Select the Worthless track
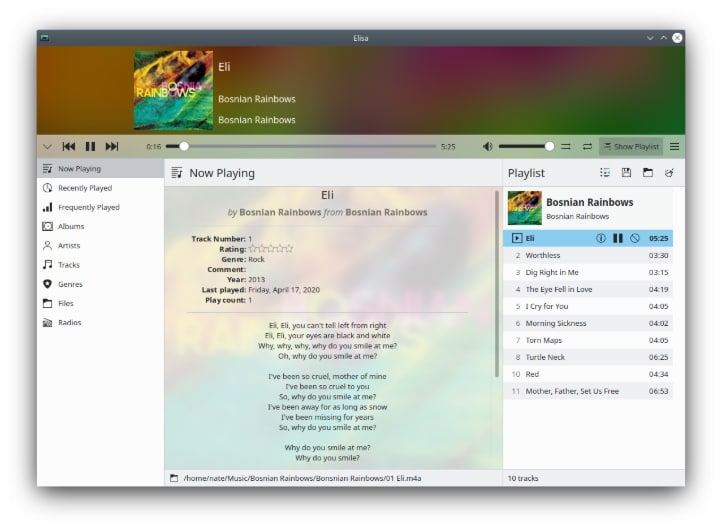Screen dimensions: 721x529 pos(588,255)
